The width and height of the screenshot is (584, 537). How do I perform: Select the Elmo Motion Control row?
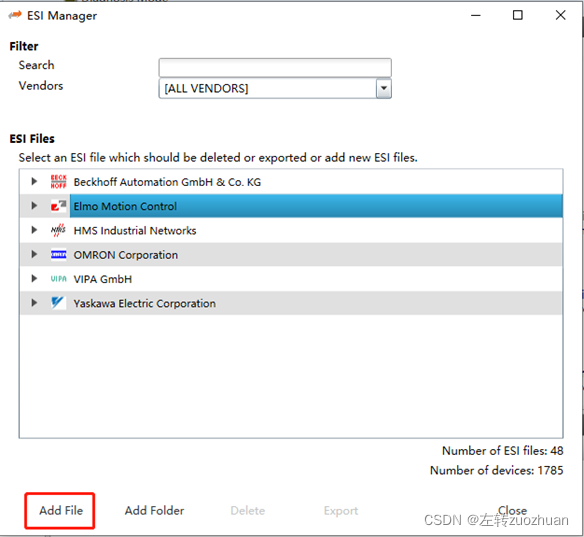(291, 206)
